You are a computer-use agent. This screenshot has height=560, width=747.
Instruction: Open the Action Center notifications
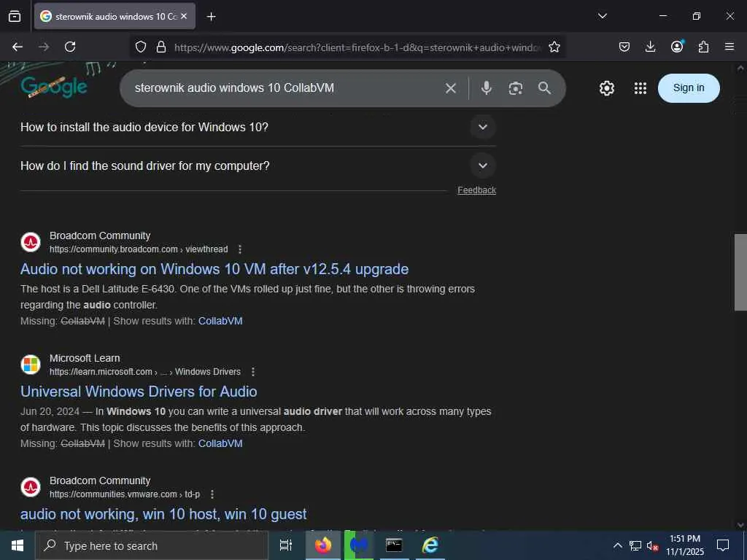click(723, 545)
